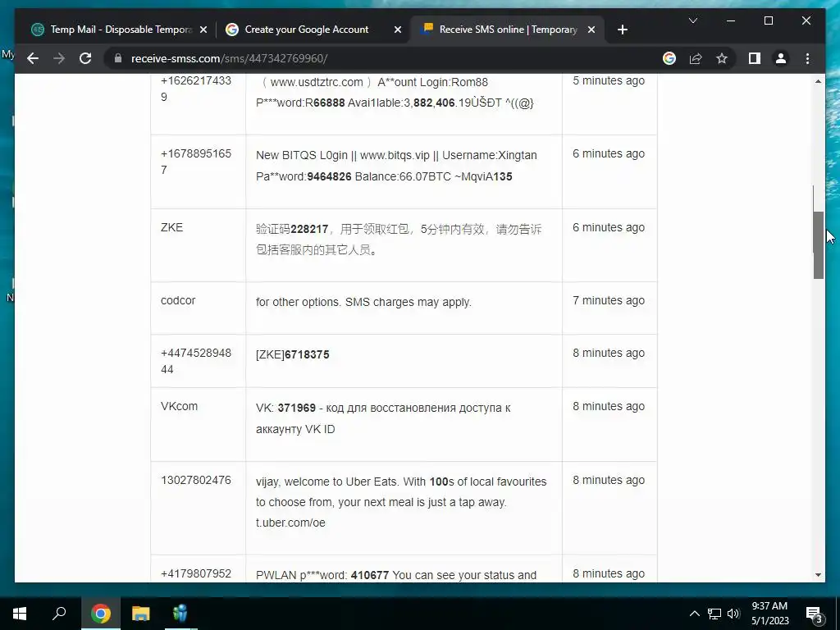Open File Explorer from the taskbar

141,614
